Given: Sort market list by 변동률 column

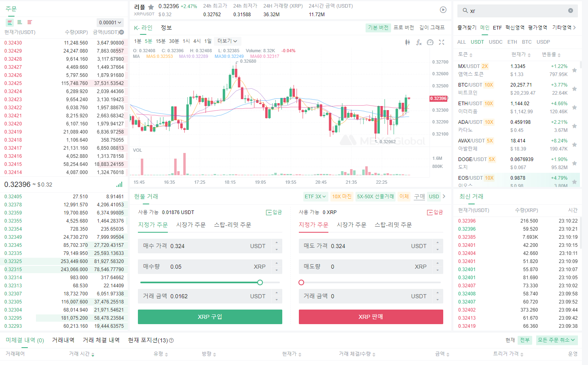Looking at the screenshot, I should 551,55.
